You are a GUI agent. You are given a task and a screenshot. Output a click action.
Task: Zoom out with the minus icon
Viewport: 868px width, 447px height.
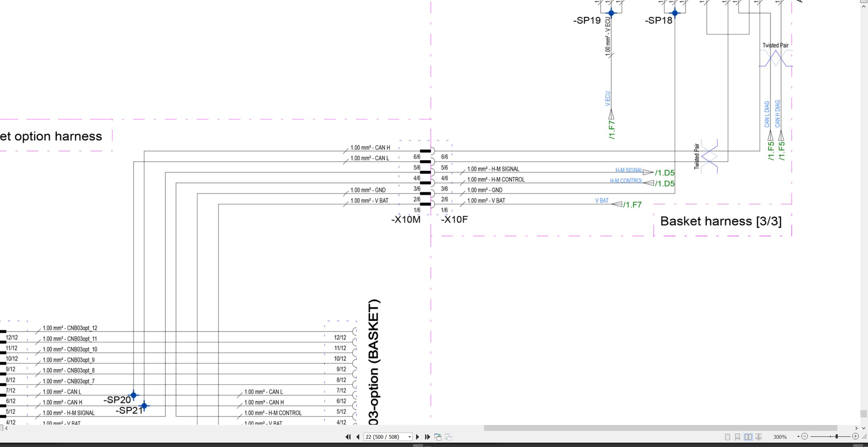(804, 436)
